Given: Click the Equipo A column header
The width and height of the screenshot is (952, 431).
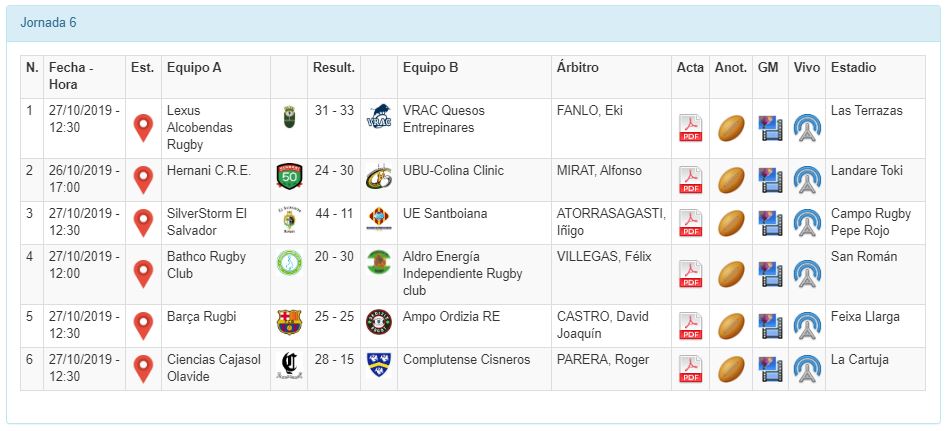Looking at the screenshot, I should pyautogui.click(x=194, y=68).
